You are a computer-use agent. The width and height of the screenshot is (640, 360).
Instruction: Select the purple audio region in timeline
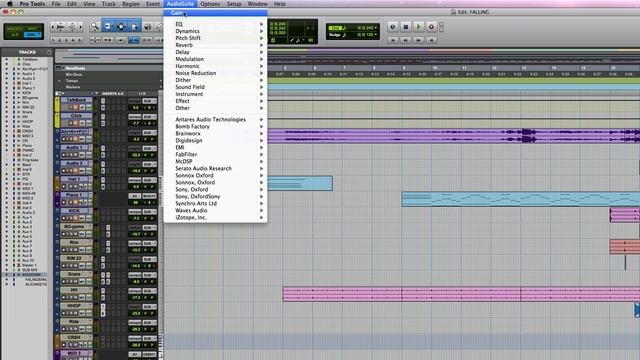pyautogui.click(x=453, y=136)
